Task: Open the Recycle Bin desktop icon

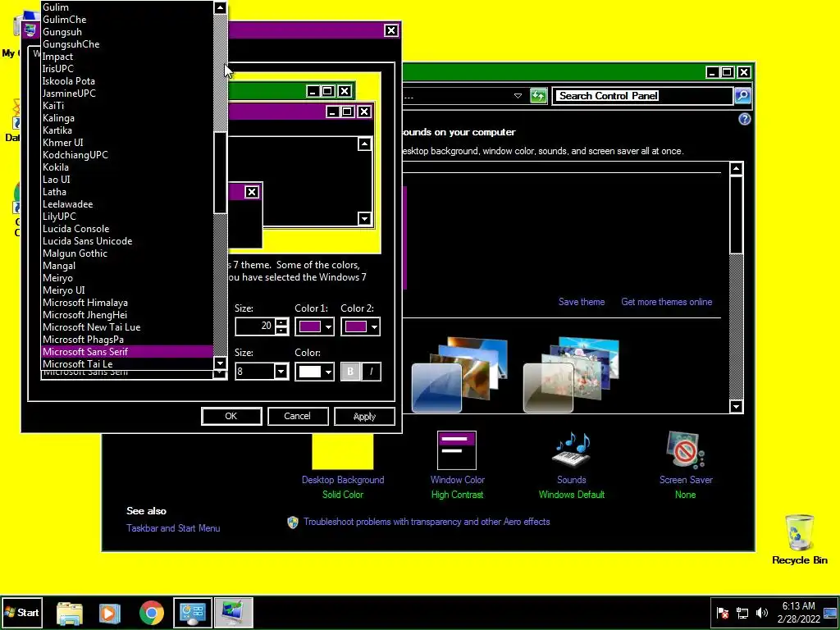Action: click(x=799, y=539)
